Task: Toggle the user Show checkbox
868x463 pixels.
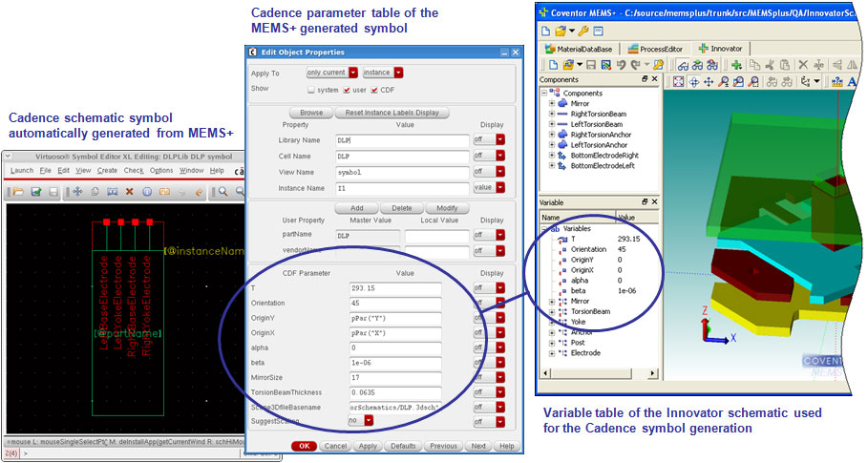Action: click(347, 90)
